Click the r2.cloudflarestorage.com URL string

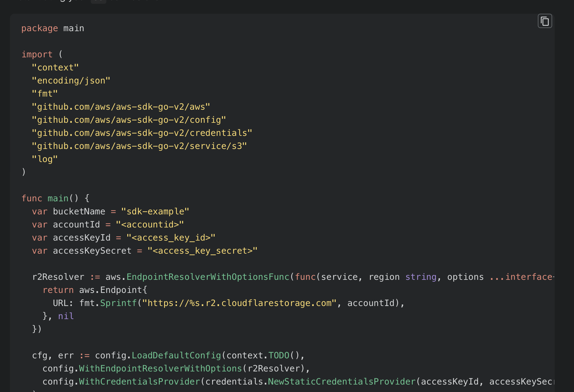click(239, 303)
